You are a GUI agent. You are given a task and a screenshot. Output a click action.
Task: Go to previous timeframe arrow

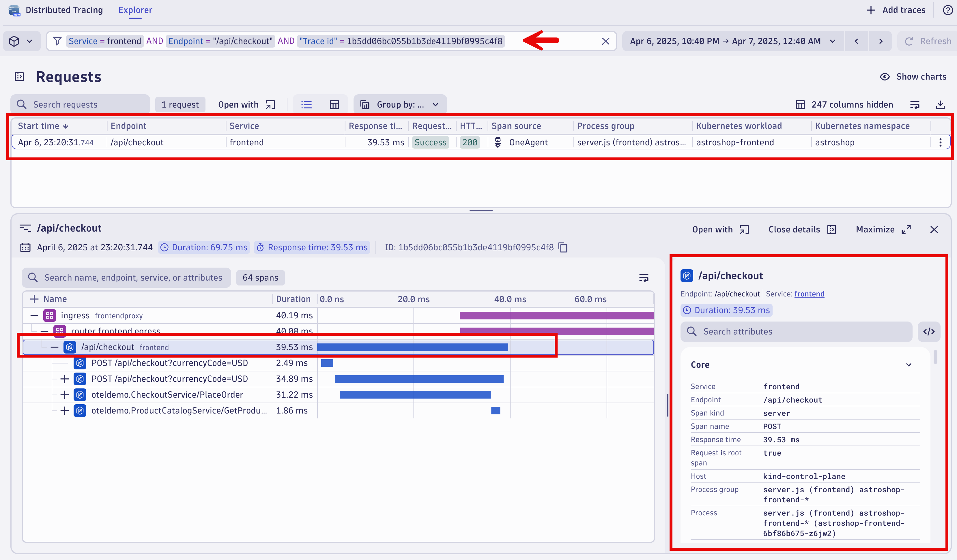pos(856,41)
